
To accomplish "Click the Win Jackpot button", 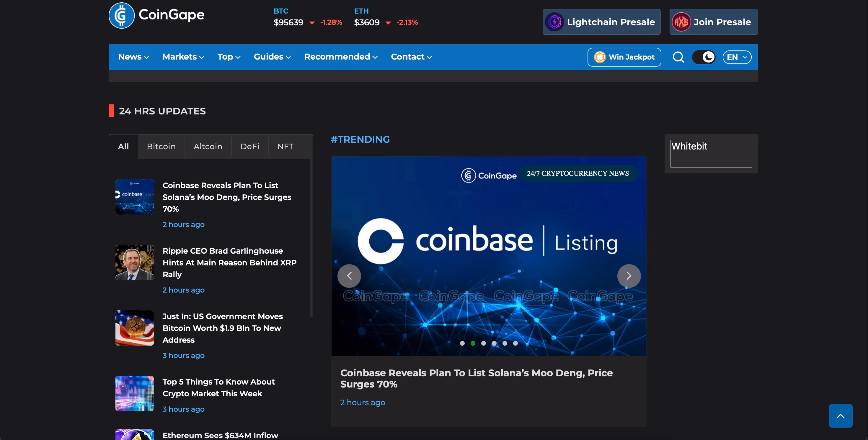I will point(624,57).
